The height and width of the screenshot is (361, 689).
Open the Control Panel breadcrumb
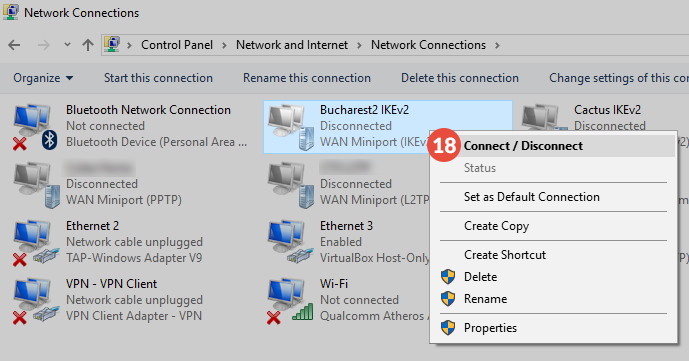pos(177,45)
